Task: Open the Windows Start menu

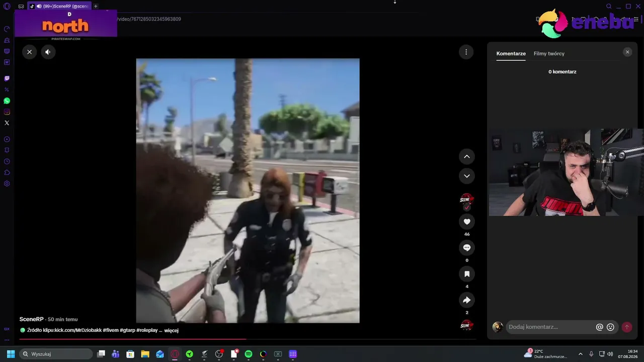Action: coord(11,354)
